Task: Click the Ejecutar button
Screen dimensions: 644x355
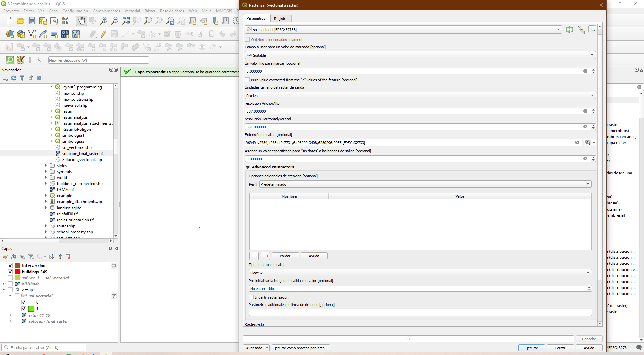Action: pos(531,348)
